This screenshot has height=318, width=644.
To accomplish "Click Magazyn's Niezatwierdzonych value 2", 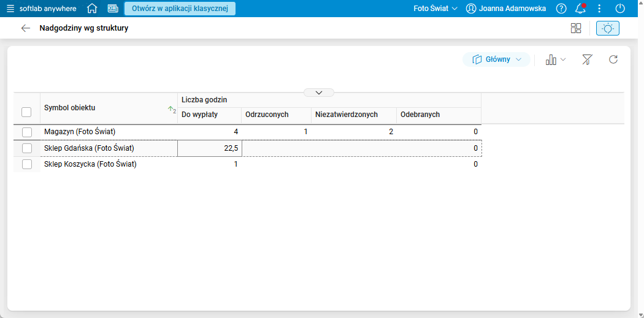I will pos(391,132).
